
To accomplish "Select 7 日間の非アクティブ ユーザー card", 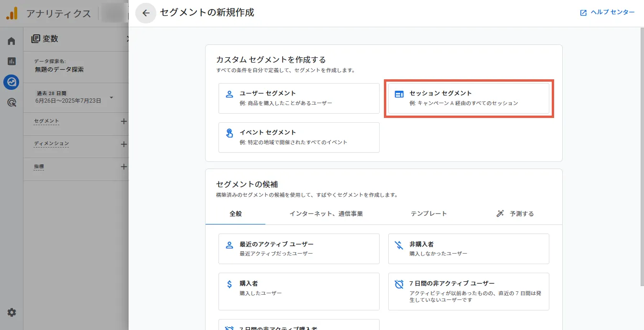I will point(469,291).
